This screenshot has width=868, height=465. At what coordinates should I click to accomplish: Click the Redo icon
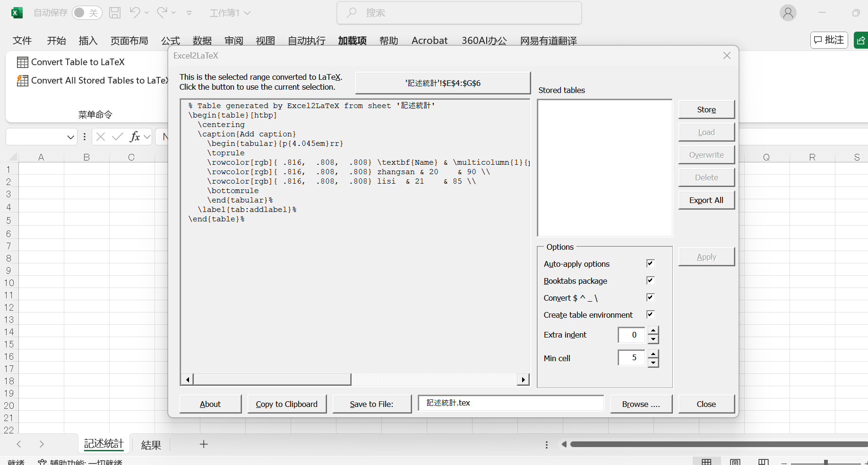point(162,13)
